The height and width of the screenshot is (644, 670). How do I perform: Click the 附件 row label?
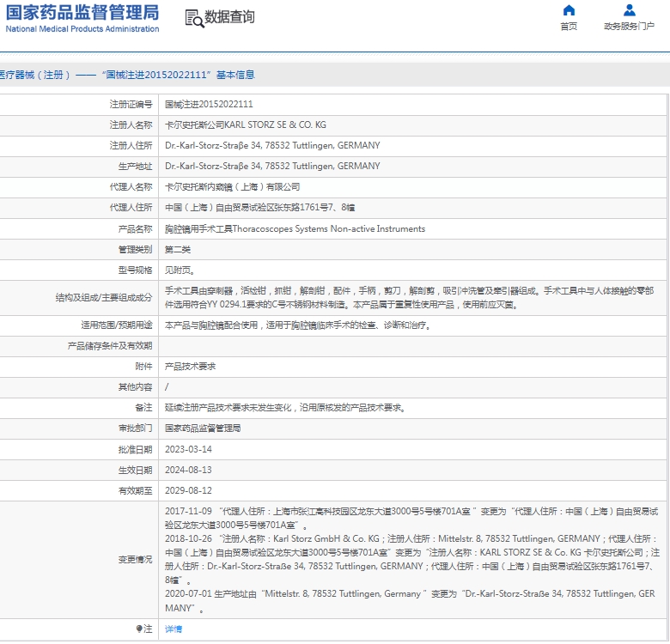[143, 367]
